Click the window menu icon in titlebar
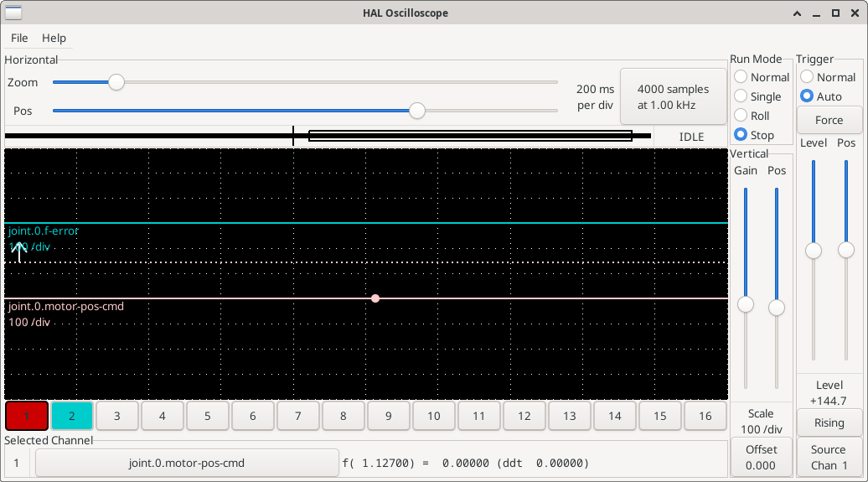 click(x=13, y=13)
